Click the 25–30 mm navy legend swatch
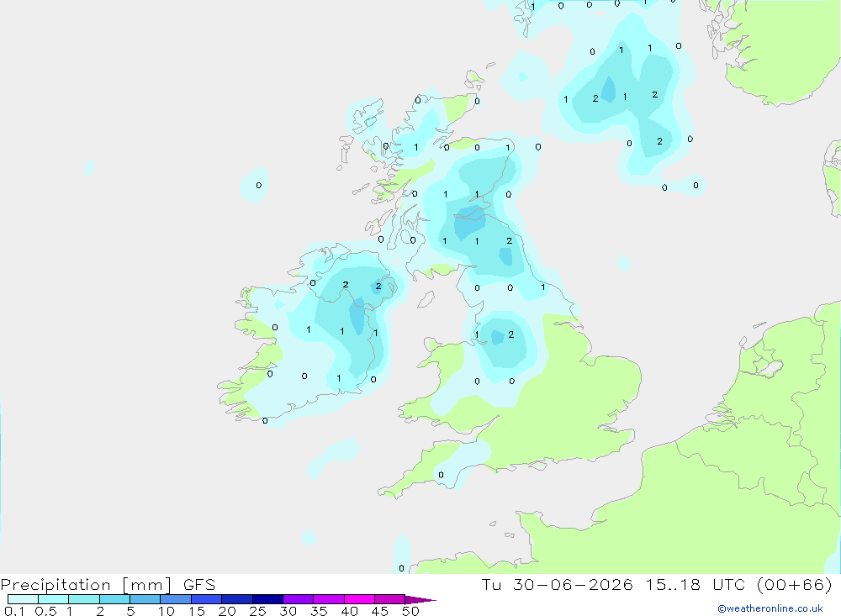841x616 pixels. (267, 599)
